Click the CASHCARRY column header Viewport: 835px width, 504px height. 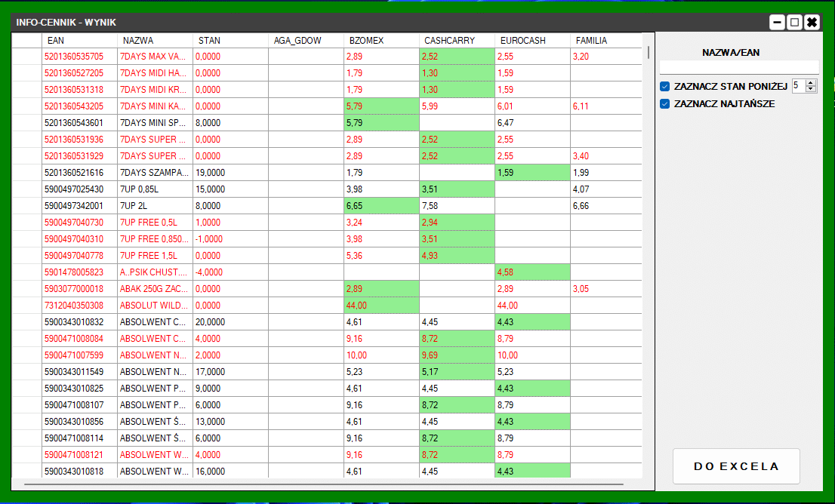click(458, 41)
